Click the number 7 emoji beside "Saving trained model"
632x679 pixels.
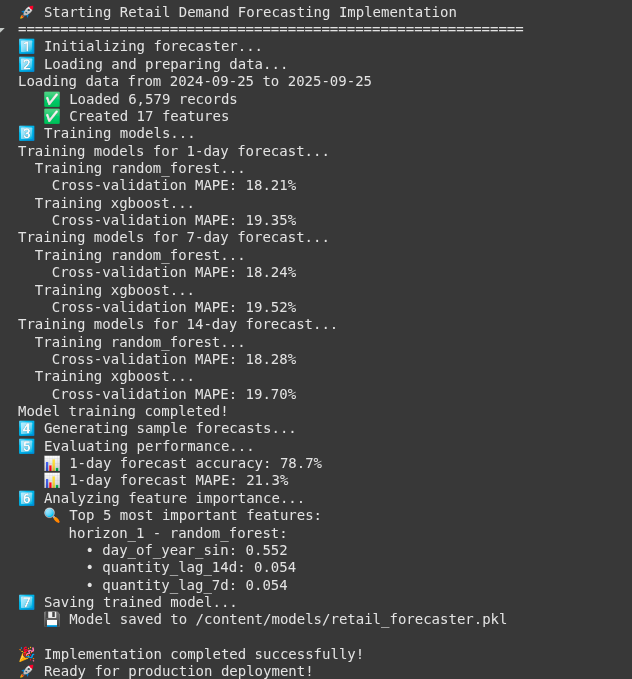(26, 602)
